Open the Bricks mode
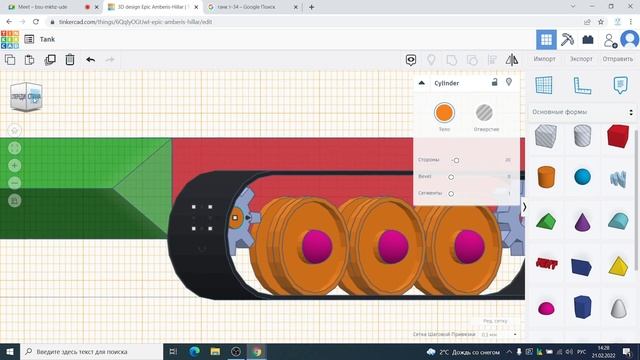 pyautogui.click(x=588, y=40)
